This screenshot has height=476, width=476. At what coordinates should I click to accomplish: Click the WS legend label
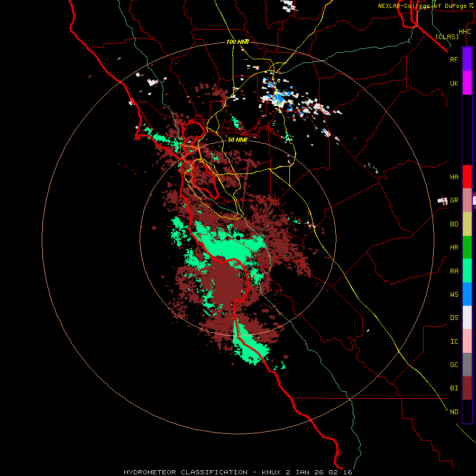[x=454, y=295]
